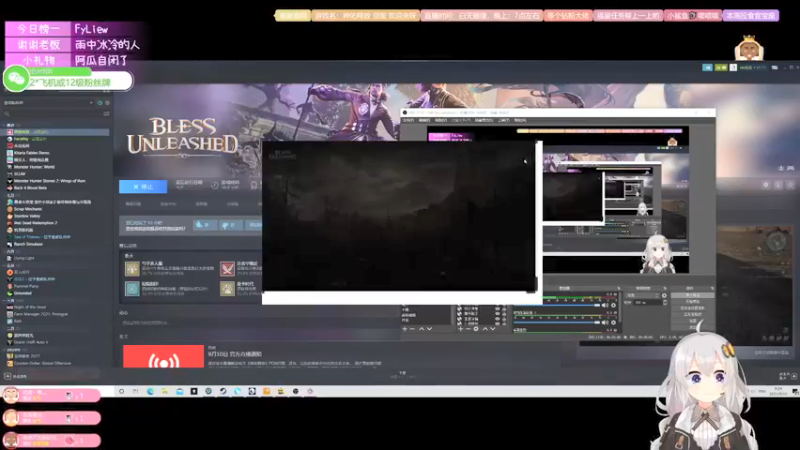Open the OBS Tools menu
This screenshot has width=800, height=450.
[x=504, y=120]
